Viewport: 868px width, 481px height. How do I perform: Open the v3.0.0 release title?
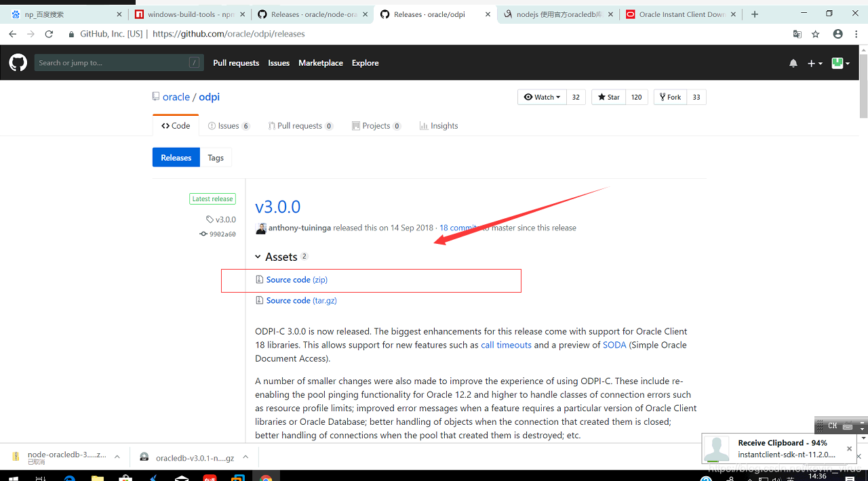[x=278, y=207]
